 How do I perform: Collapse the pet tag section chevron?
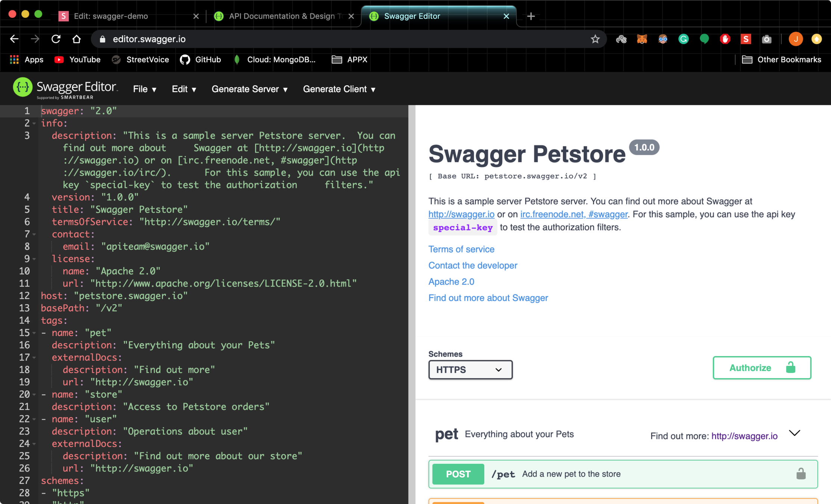(794, 433)
